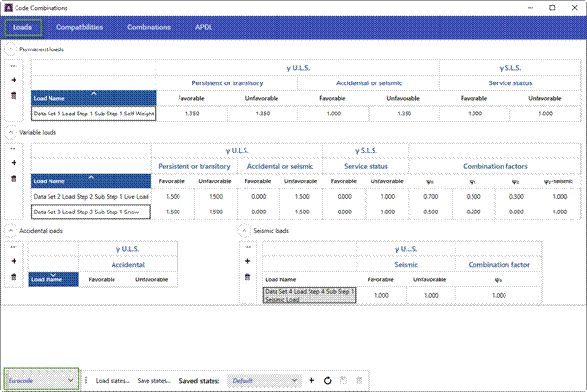
Task: Add a new accidental load row
Action: click(14, 261)
